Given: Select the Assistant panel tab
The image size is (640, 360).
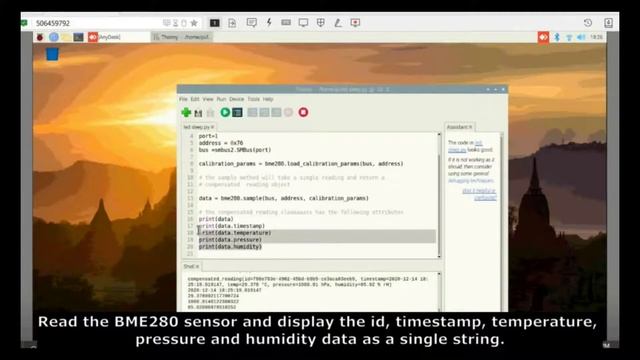Looking at the screenshot, I should 460,127.
